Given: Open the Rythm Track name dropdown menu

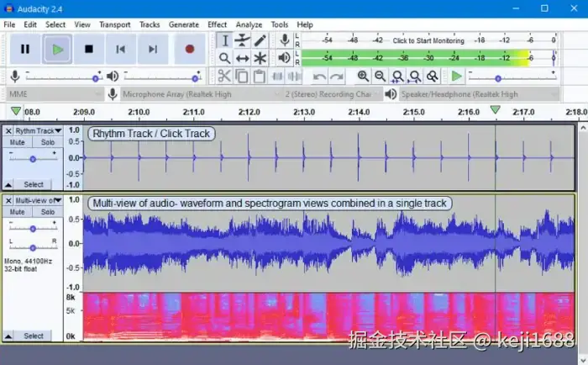Looking at the screenshot, I should (x=39, y=131).
